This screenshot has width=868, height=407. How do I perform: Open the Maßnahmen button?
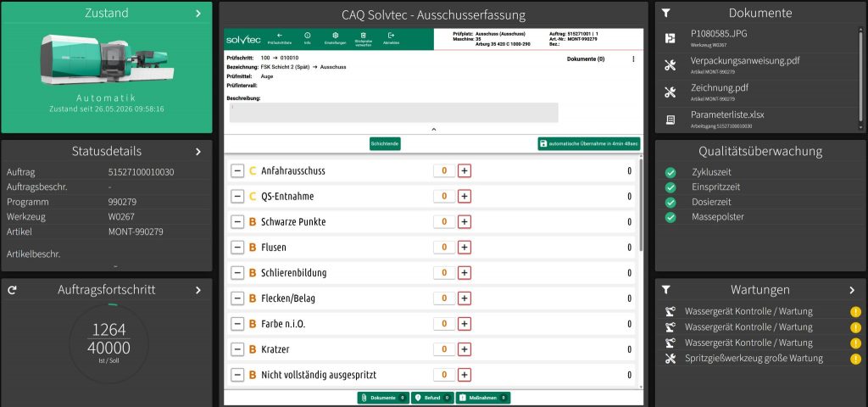point(482,398)
